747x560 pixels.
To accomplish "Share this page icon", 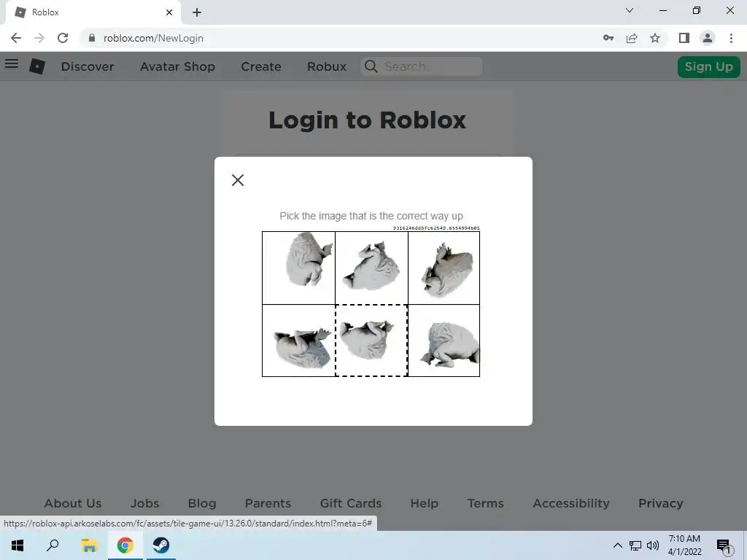I will [632, 38].
